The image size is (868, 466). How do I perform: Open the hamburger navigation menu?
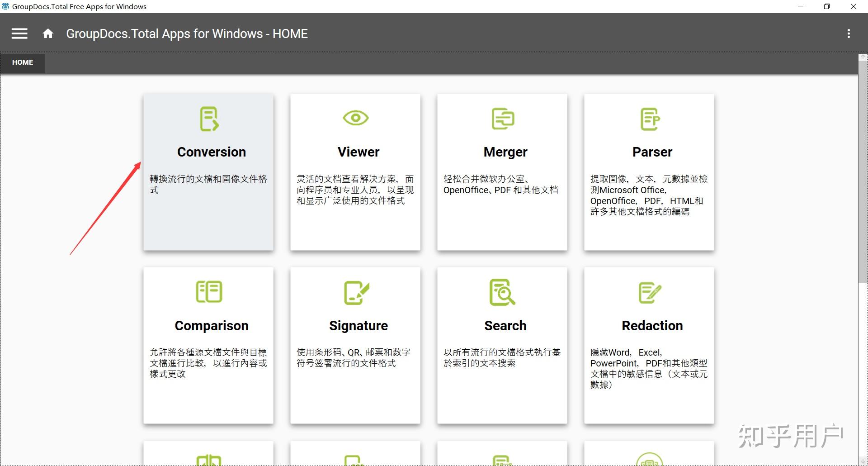pos(19,33)
